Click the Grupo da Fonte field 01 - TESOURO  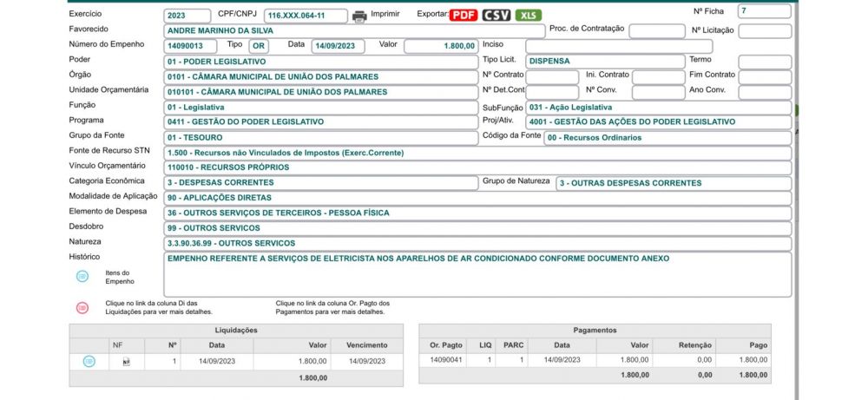[320, 138]
